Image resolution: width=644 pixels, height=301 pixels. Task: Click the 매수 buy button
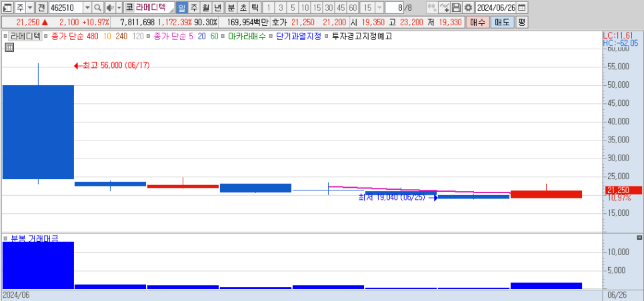click(x=477, y=22)
